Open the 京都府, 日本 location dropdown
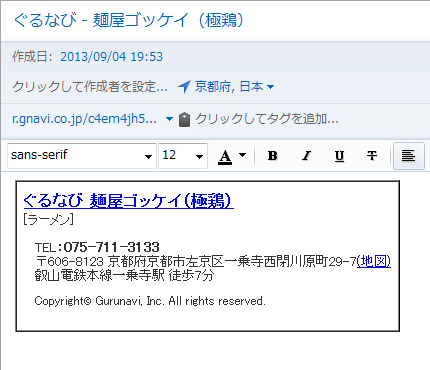The image size is (430, 370). [x=234, y=87]
